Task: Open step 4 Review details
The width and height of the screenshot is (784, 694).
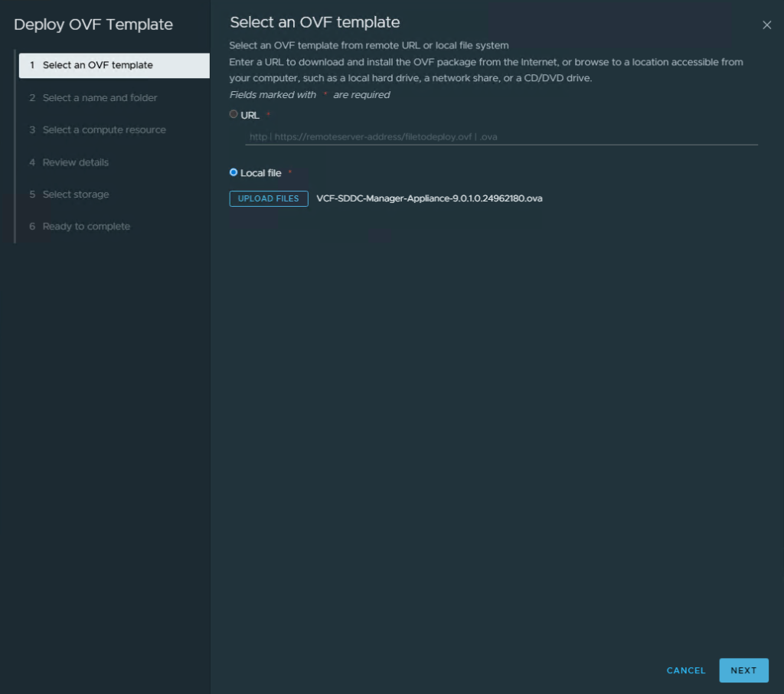Action: point(75,162)
